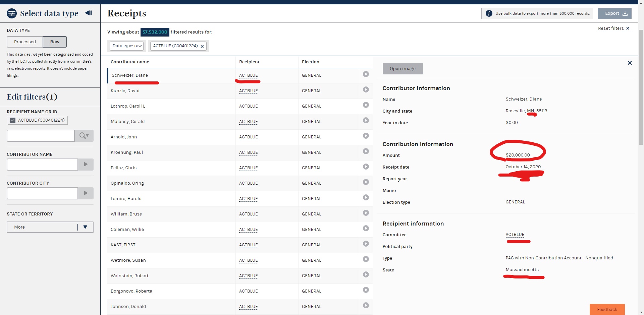Screen dimensions: 644x315
Task: Select the Raw data type
Action: [55, 42]
